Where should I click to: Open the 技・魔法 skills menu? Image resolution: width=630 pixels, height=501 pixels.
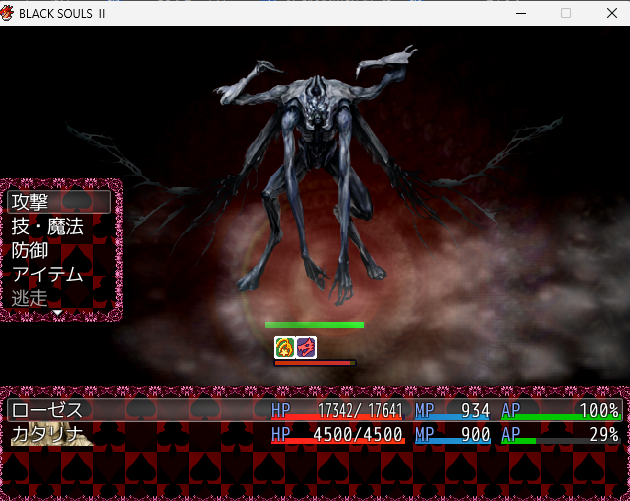(47, 226)
